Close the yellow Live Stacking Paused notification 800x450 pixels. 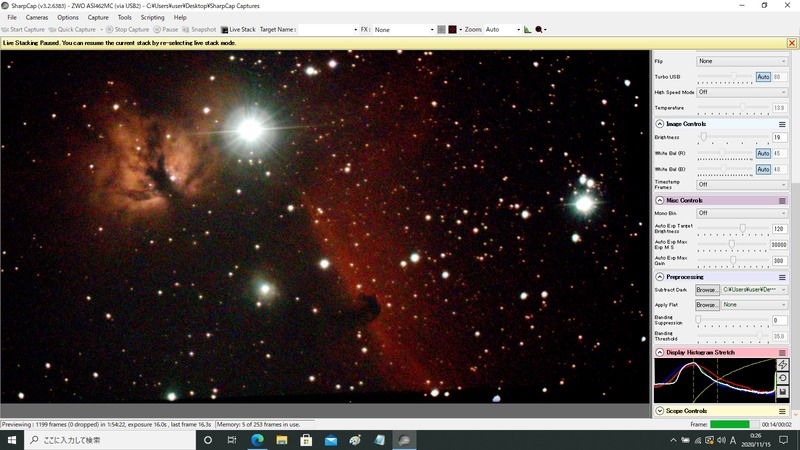coord(792,43)
